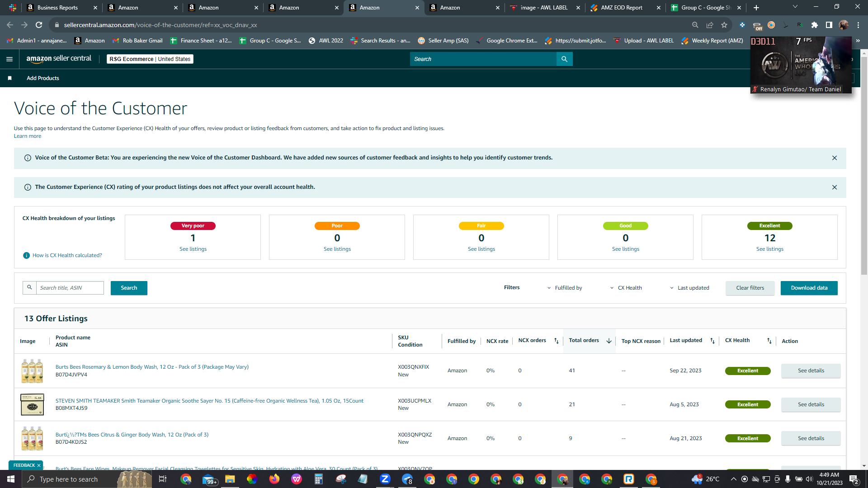Open the Seller Central hamburger menu
The width and height of the screenshot is (868, 488).
pyautogui.click(x=9, y=59)
